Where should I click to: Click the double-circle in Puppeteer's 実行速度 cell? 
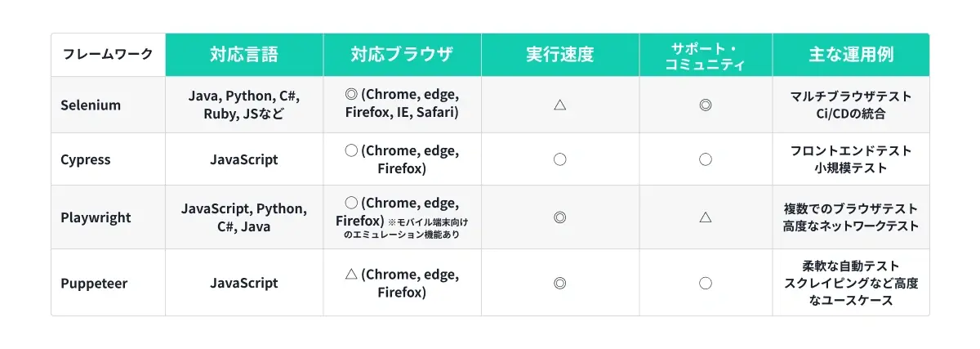[560, 283]
